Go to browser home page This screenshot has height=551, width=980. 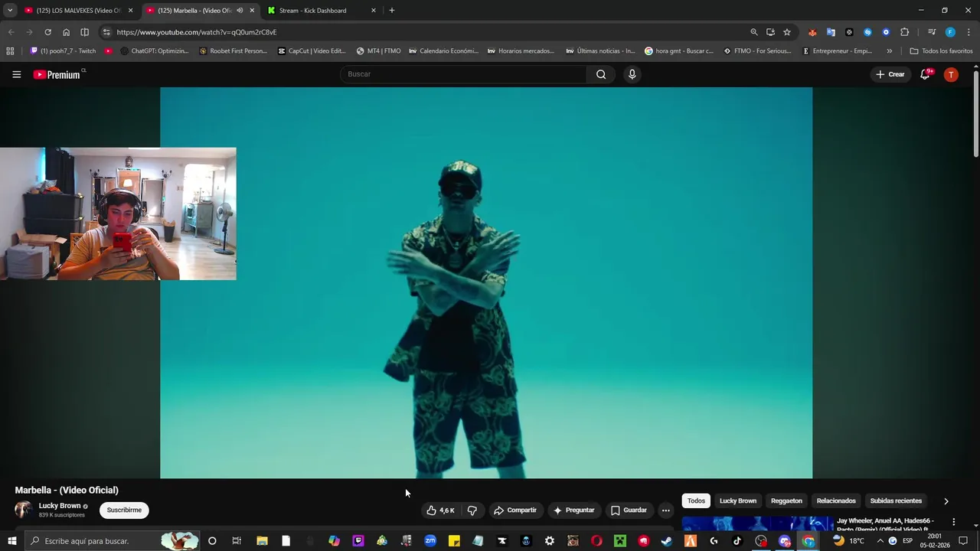[66, 32]
